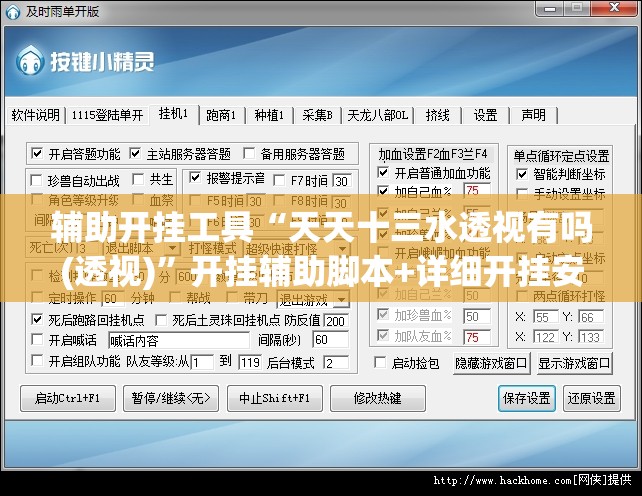Click the 隐藏游戏窗口 button
Viewport: 642px width, 496px height.
tap(491, 363)
